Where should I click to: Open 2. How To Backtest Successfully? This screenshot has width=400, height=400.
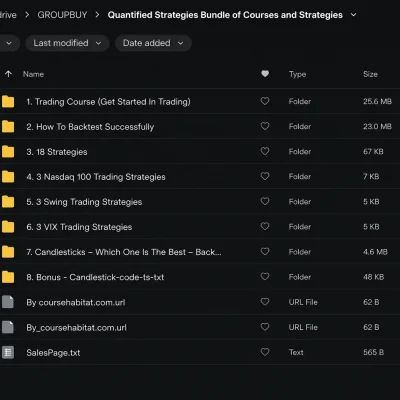pyautogui.click(x=90, y=127)
